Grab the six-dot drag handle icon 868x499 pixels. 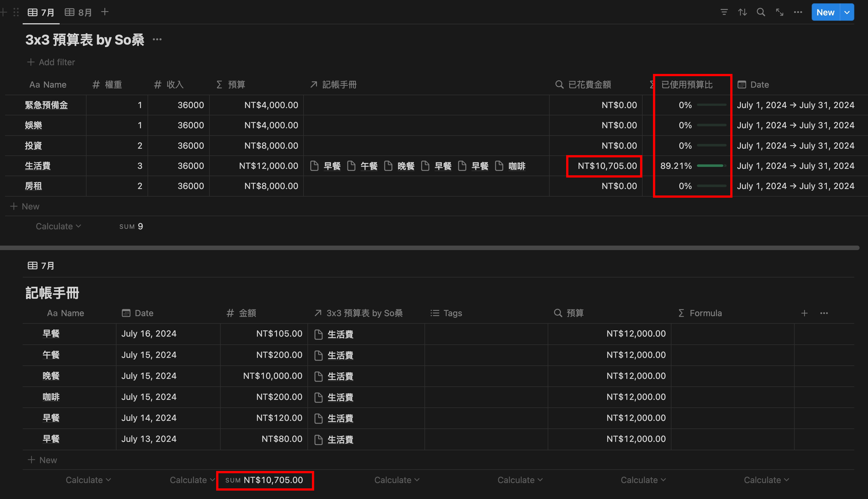[16, 12]
